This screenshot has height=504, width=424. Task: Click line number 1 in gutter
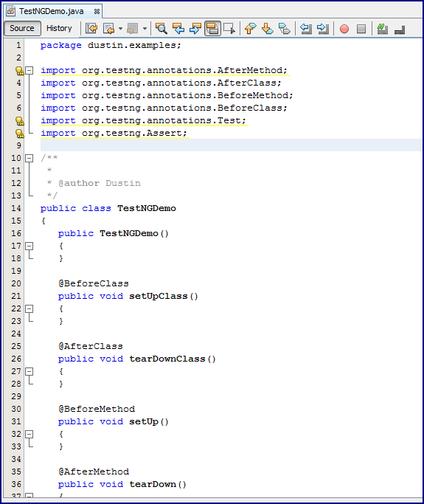(18, 45)
